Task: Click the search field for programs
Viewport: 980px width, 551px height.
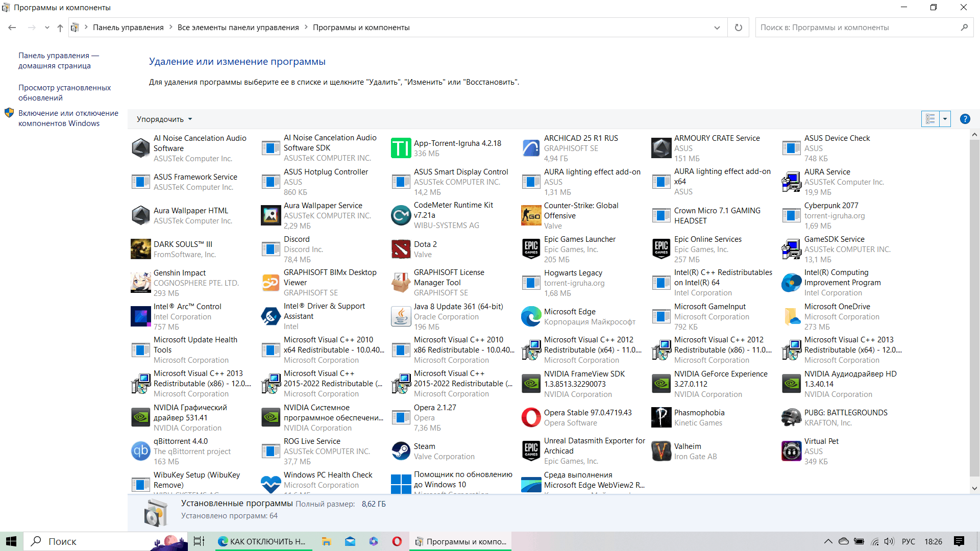Action: 864,28
